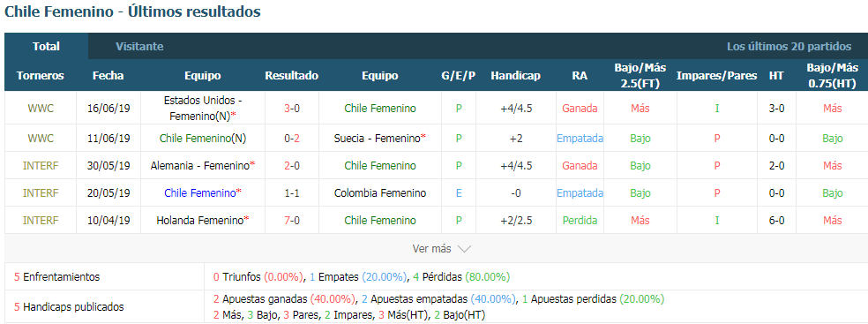Click the Chile Femenino - Últimos resultados heading
This screenshot has height=324, width=868.
[132, 11]
